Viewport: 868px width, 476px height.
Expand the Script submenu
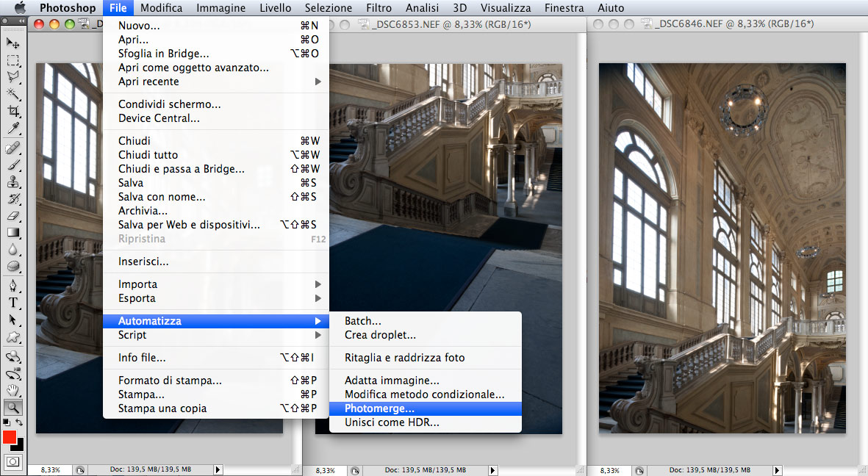[216, 335]
